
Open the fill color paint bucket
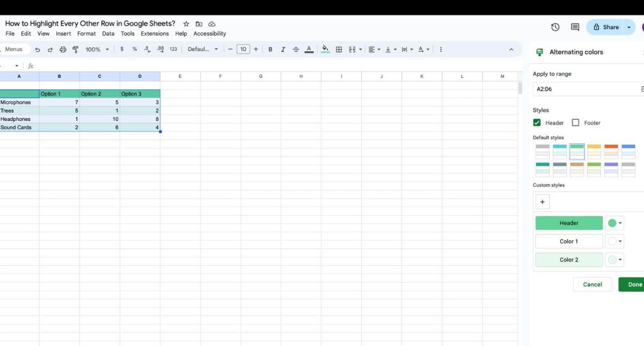[325, 49]
